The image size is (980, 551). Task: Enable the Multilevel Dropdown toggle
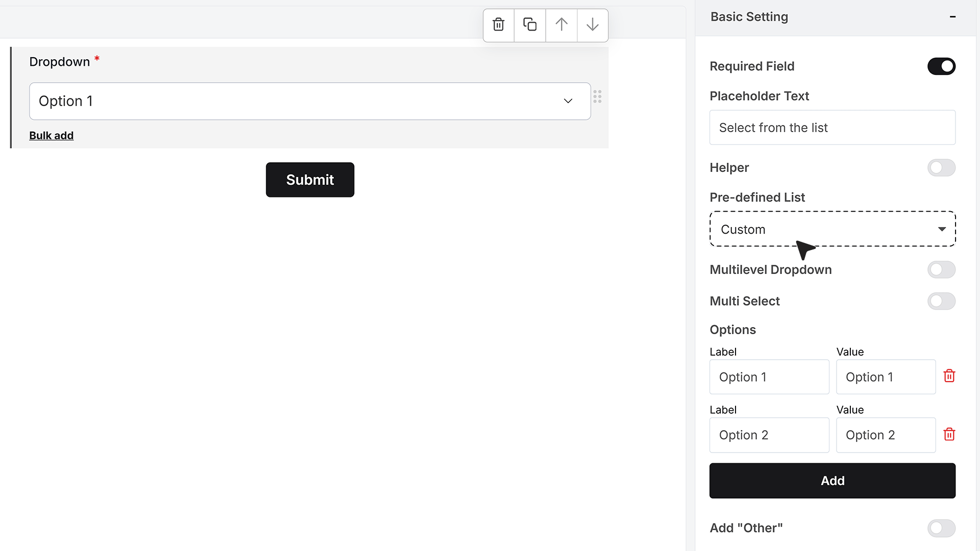click(x=941, y=269)
